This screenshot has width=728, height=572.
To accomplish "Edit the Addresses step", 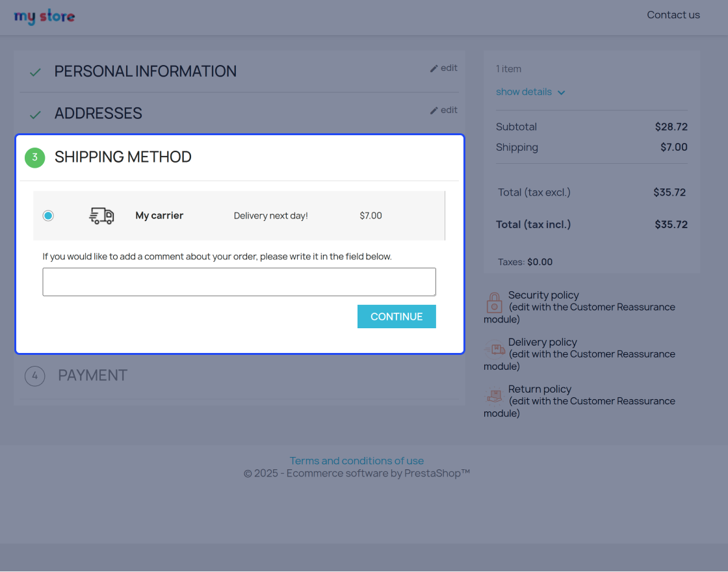I will (x=444, y=110).
